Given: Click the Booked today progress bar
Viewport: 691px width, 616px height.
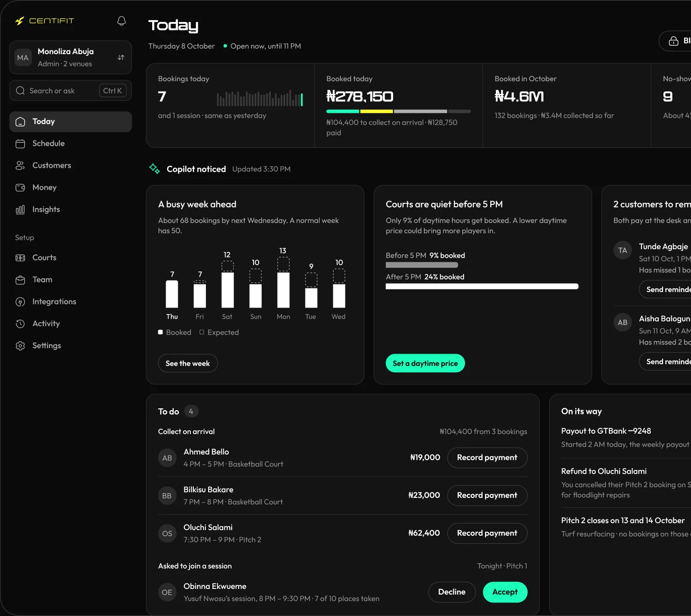Looking at the screenshot, I should click(398, 112).
